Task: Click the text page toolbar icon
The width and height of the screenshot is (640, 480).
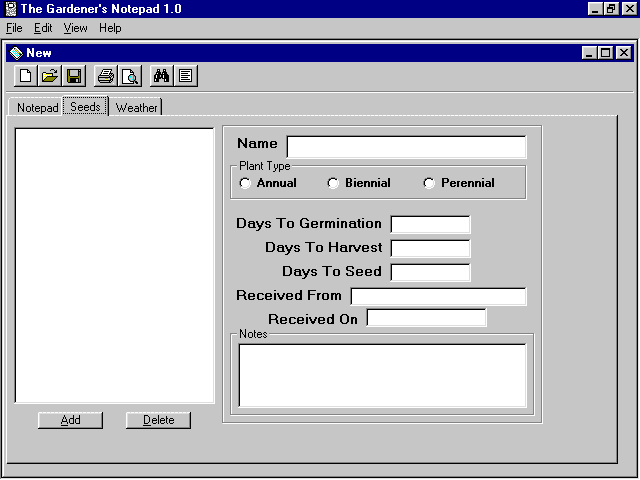Action: 185,76
